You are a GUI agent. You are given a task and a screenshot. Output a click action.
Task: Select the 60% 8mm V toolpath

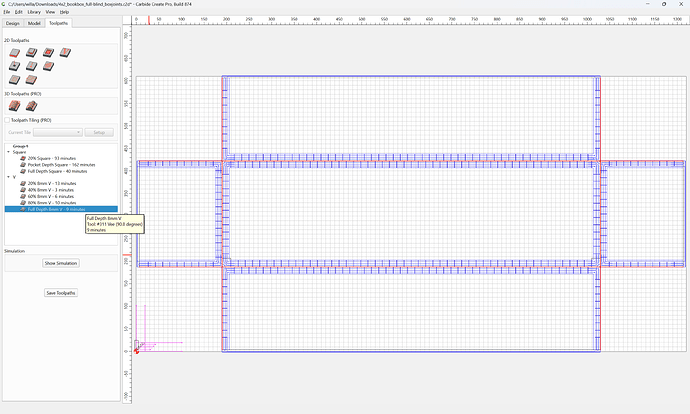[x=51, y=196]
